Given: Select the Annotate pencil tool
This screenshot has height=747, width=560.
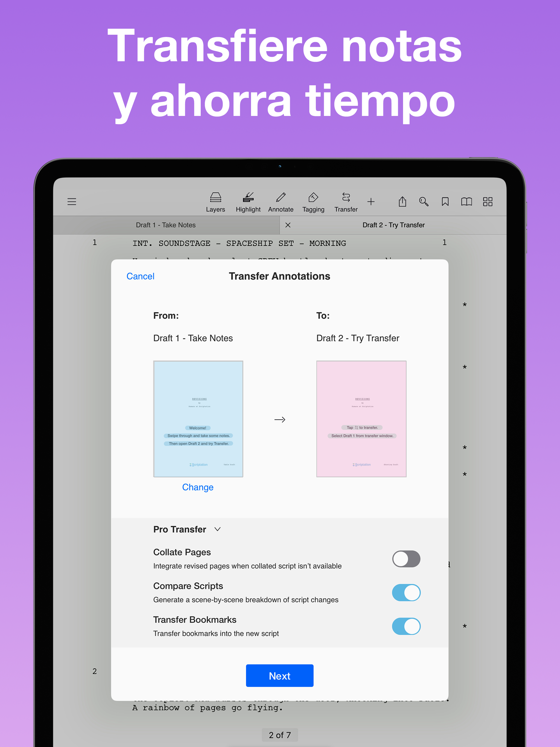Looking at the screenshot, I should point(281,202).
